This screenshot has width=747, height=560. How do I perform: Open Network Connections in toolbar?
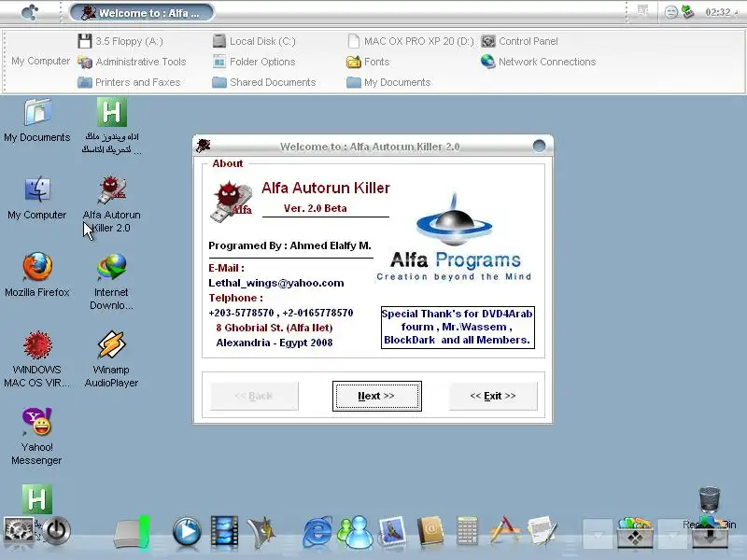pyautogui.click(x=539, y=62)
